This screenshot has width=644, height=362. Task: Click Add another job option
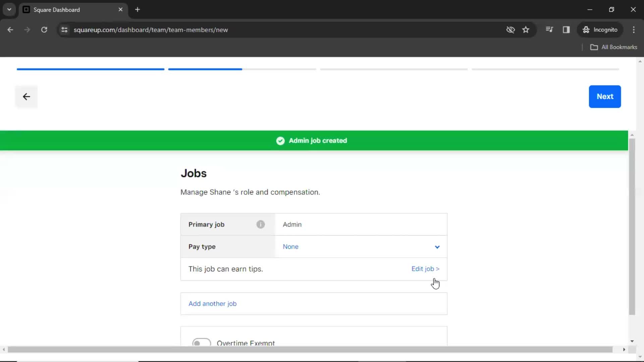pos(213,304)
